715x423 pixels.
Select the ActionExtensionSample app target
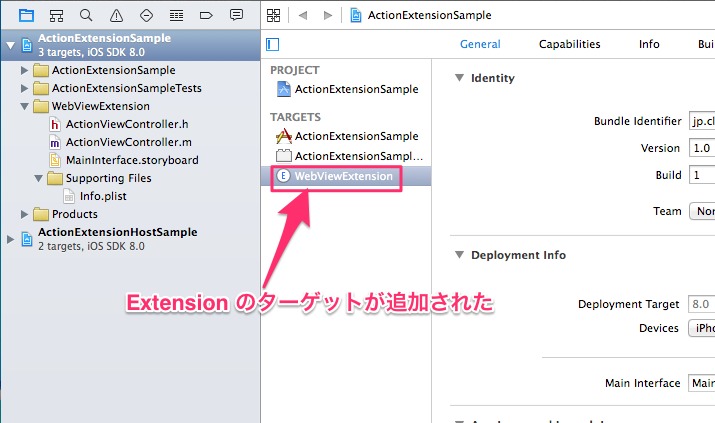(346, 136)
